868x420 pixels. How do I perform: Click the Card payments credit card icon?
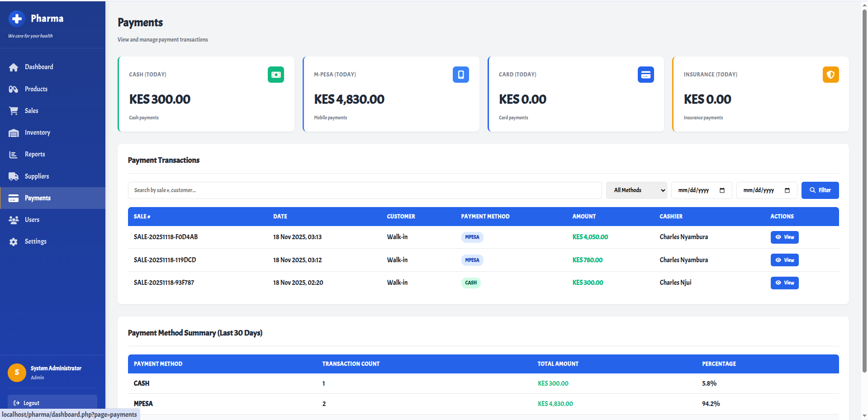pyautogui.click(x=645, y=75)
